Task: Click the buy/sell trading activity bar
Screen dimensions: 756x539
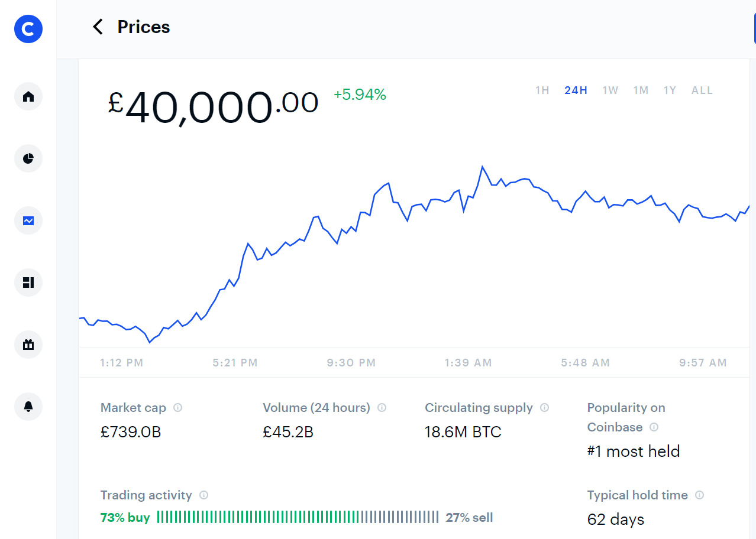Action: [x=298, y=517]
